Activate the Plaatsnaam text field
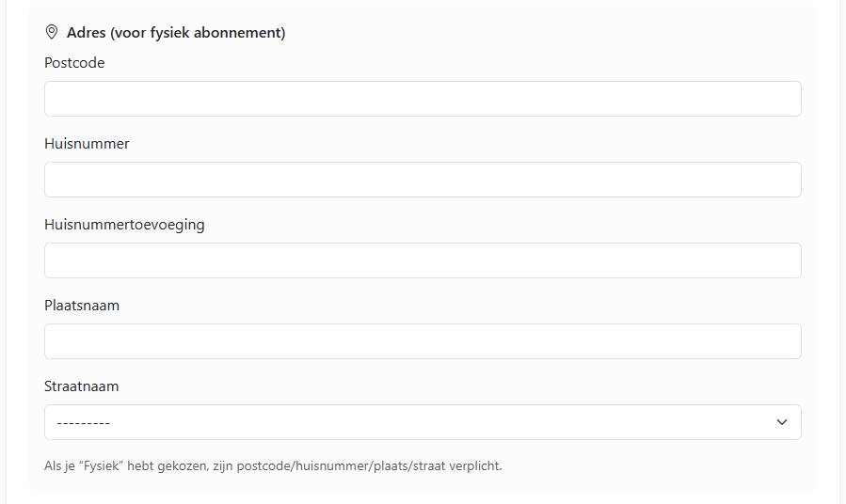 (x=423, y=341)
